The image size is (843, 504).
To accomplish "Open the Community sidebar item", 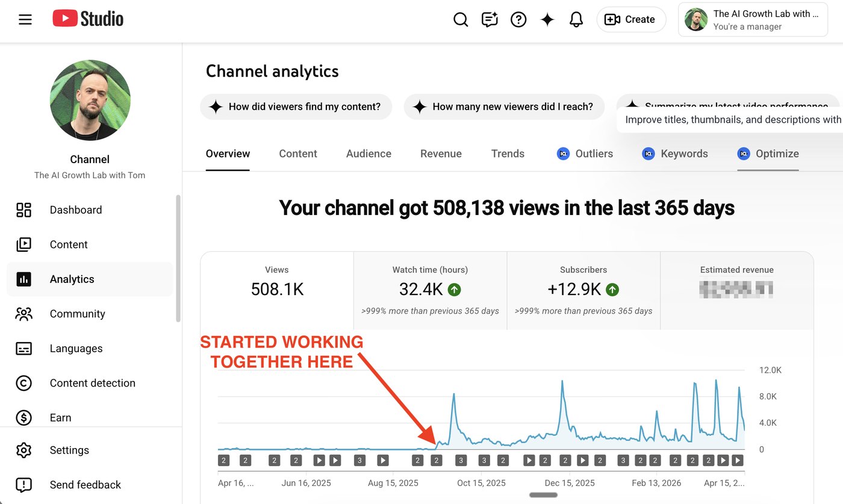I will (90, 314).
